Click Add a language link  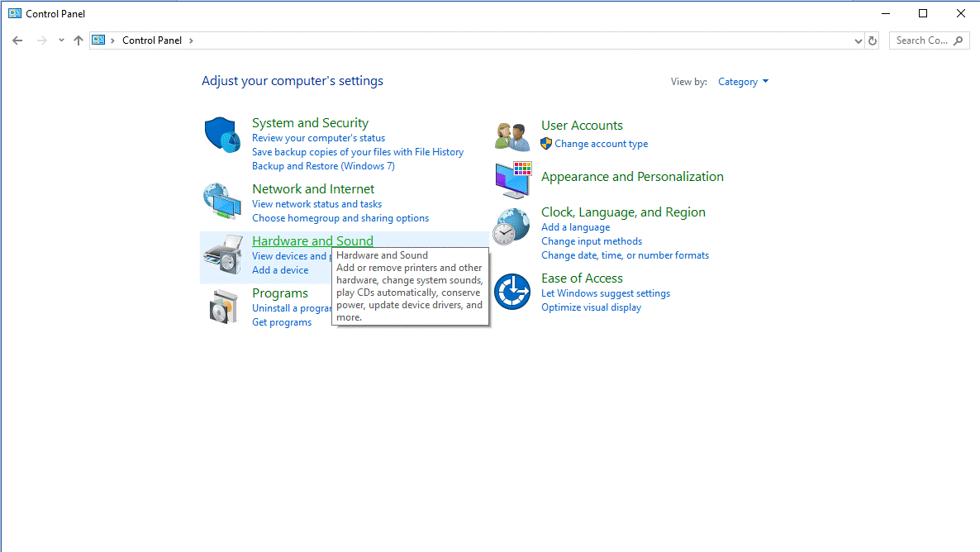click(x=575, y=227)
